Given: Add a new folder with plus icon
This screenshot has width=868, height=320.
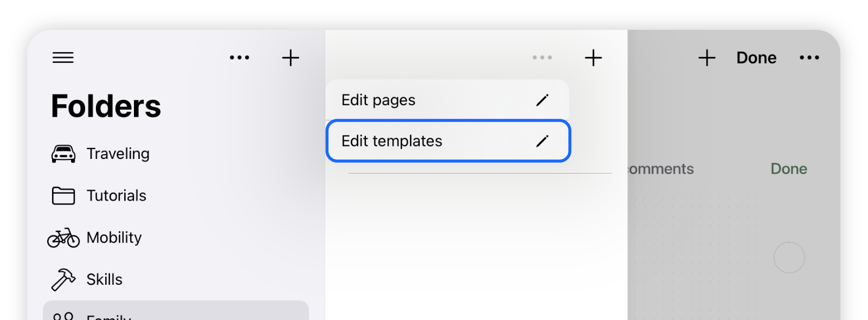Looking at the screenshot, I should (x=291, y=57).
